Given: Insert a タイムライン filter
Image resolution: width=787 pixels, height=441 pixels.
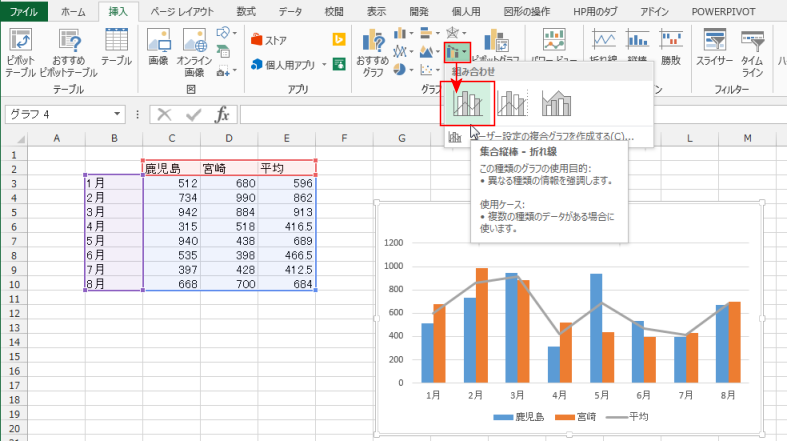Looking at the screenshot, I should pos(752,53).
